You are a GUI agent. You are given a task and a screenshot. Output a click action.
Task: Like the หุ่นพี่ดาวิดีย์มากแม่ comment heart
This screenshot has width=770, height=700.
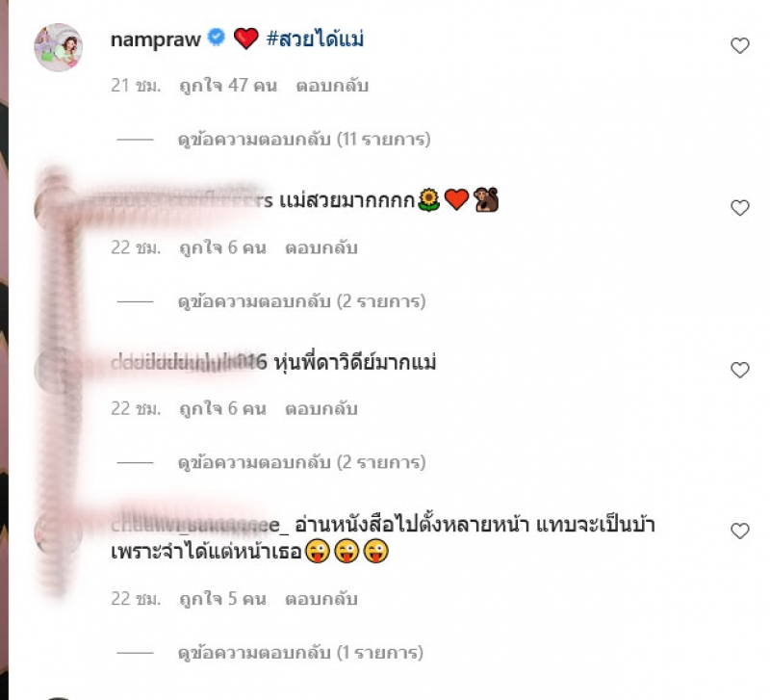point(739,370)
